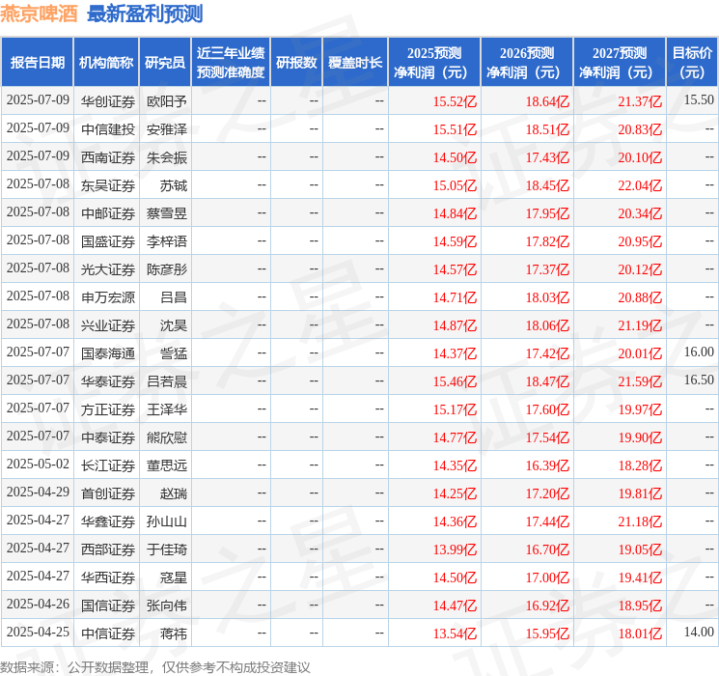Click the date 2025-05-02

tap(38, 464)
